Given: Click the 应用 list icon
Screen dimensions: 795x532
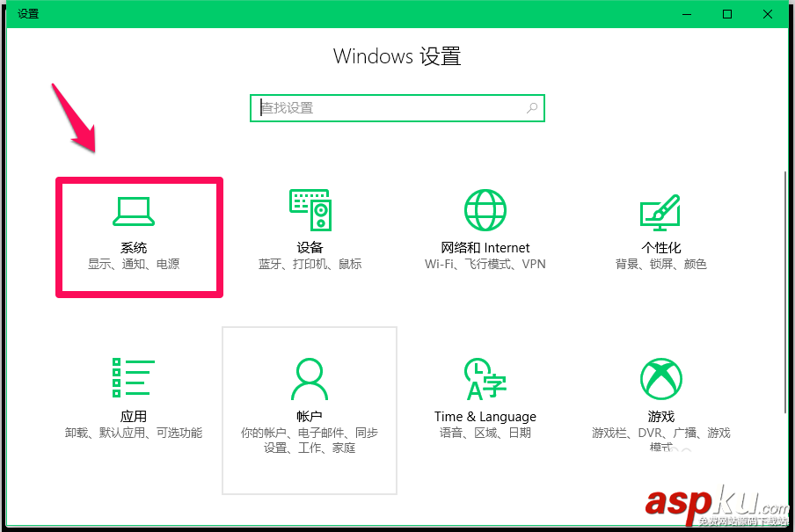Looking at the screenshot, I should 133,377.
